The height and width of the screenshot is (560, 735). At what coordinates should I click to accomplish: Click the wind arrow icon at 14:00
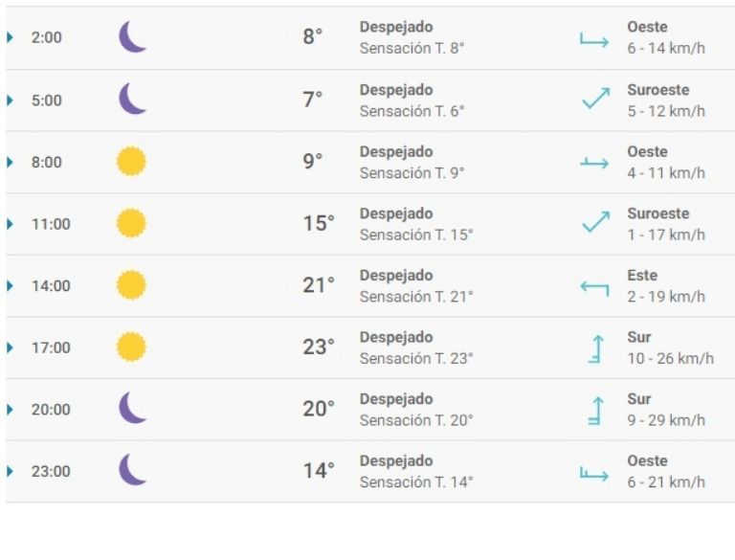(594, 286)
